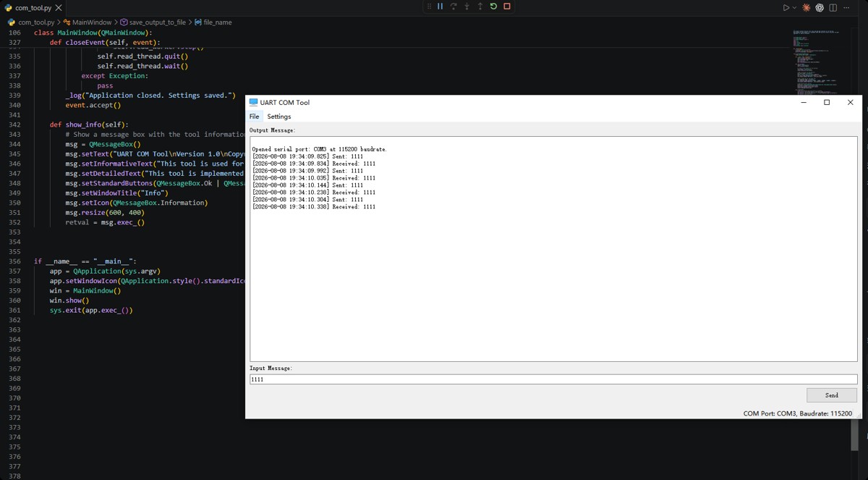Click 'def show_info(self):' code line

89,125
